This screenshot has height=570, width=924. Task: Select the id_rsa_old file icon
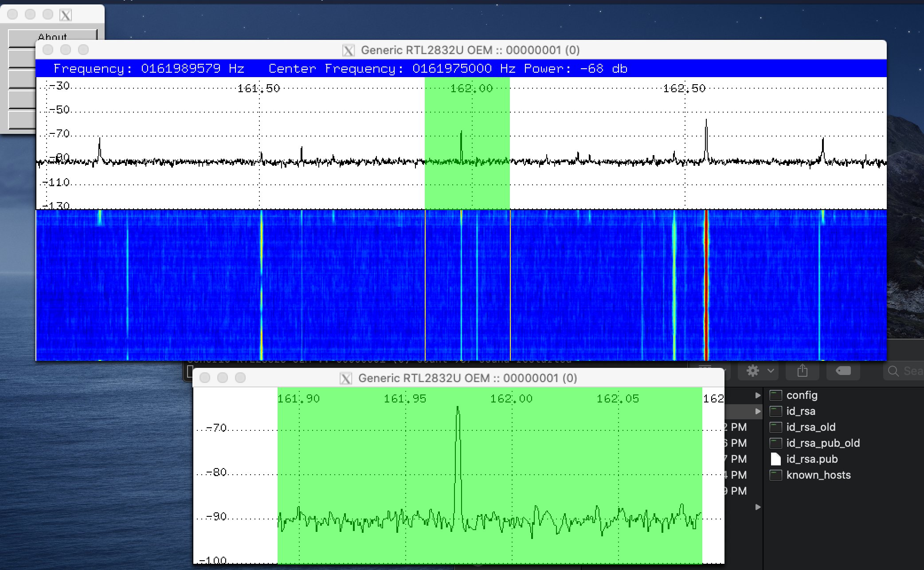(x=776, y=427)
